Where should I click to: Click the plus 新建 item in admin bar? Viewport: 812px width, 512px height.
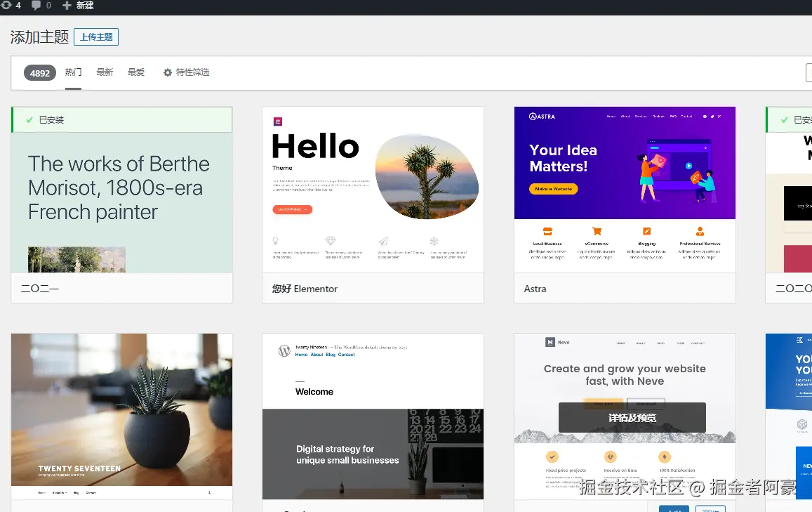tap(78, 5)
